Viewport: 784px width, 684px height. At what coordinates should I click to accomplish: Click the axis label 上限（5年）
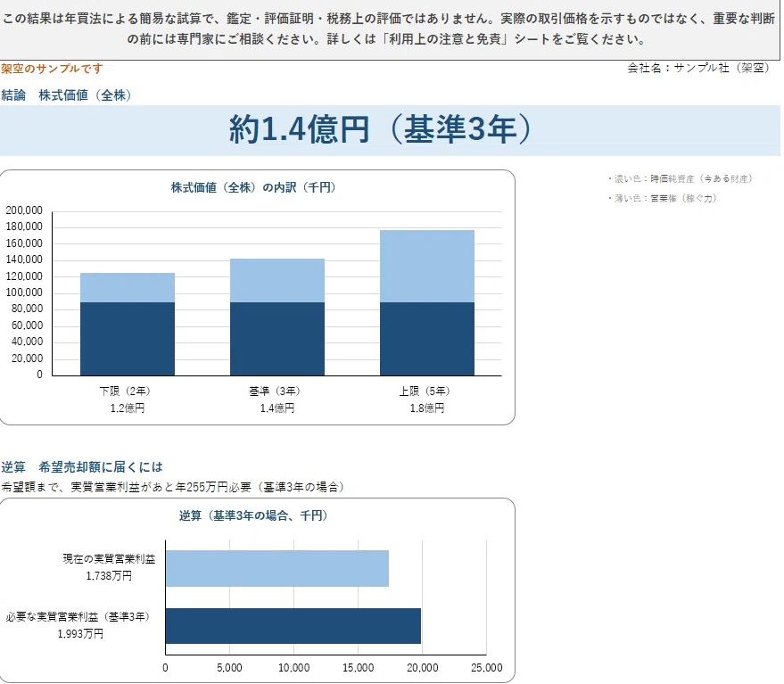click(x=425, y=391)
